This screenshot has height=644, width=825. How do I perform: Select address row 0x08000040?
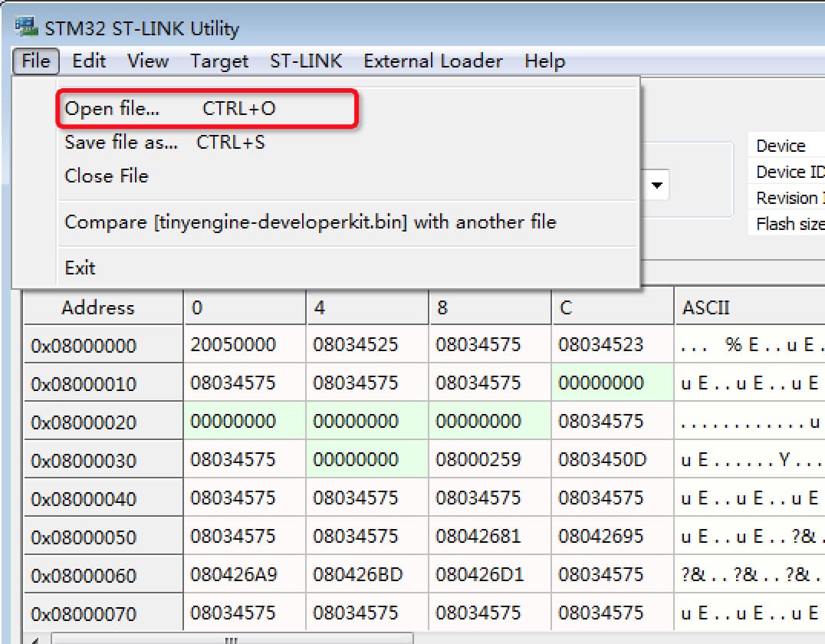pos(103,498)
